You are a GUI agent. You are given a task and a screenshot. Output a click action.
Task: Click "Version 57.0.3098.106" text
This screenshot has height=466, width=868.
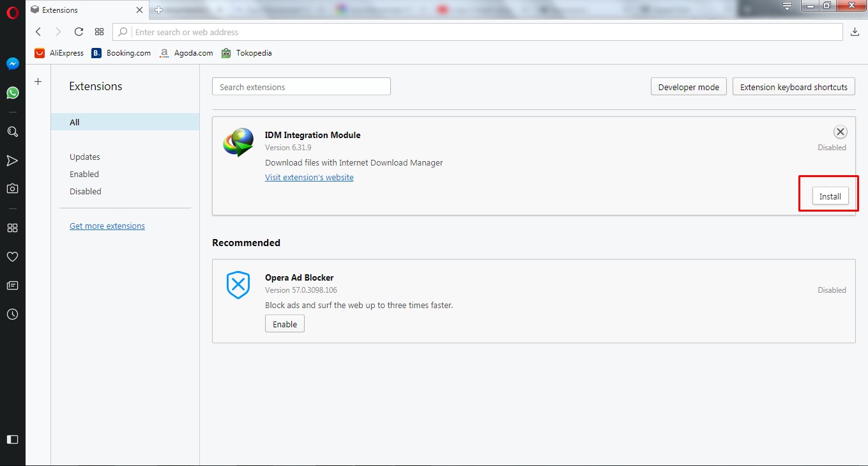[x=301, y=290]
